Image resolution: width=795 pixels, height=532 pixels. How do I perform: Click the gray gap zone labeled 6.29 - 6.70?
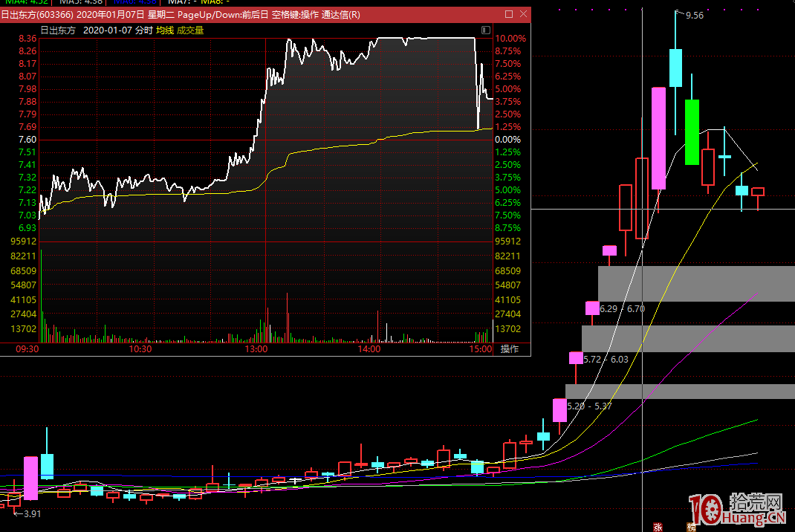coord(695,284)
